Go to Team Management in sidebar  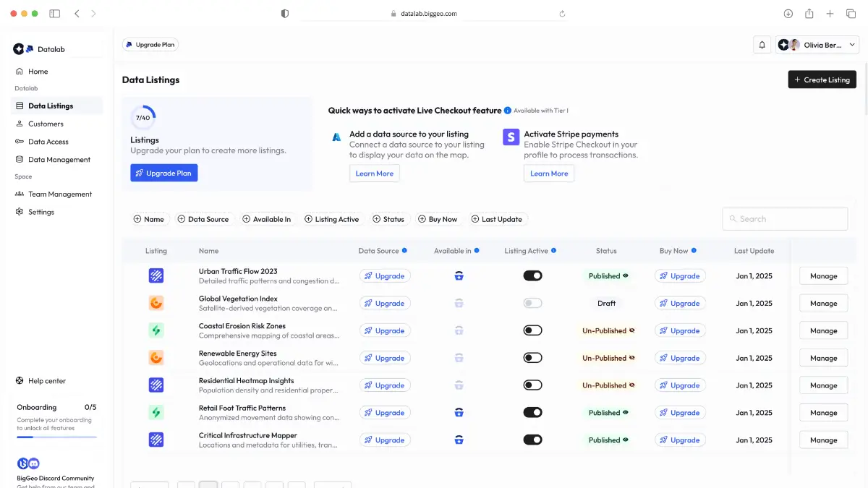pos(60,194)
